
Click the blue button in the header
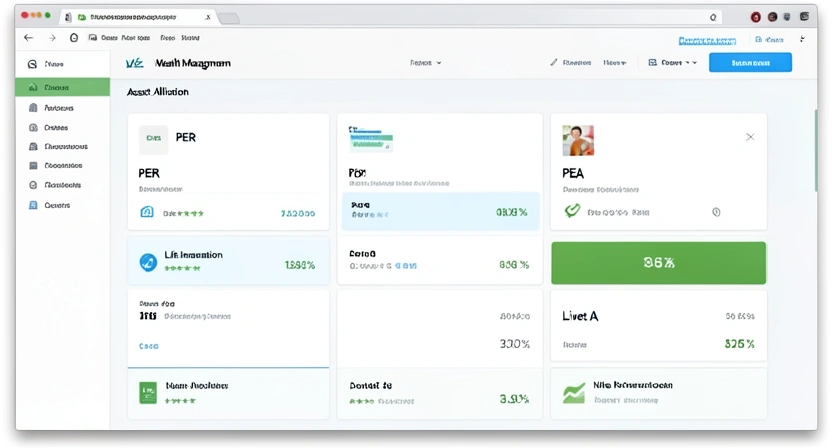(750, 63)
